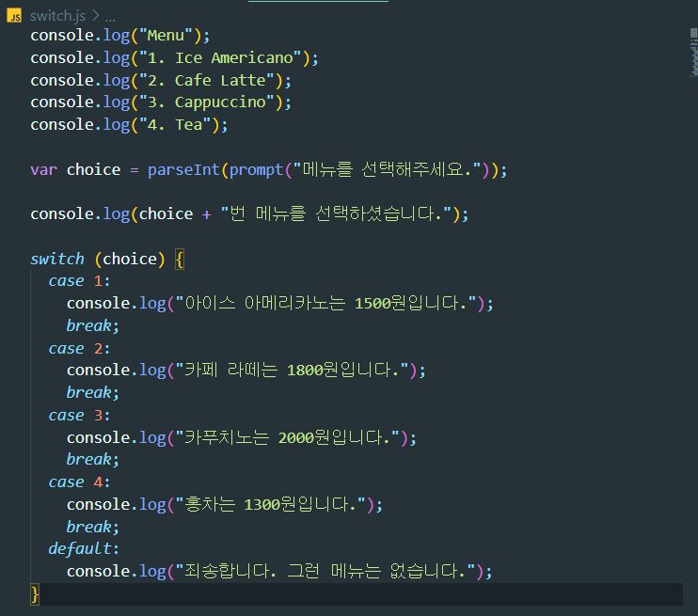Click the switch keyword

tap(57, 259)
